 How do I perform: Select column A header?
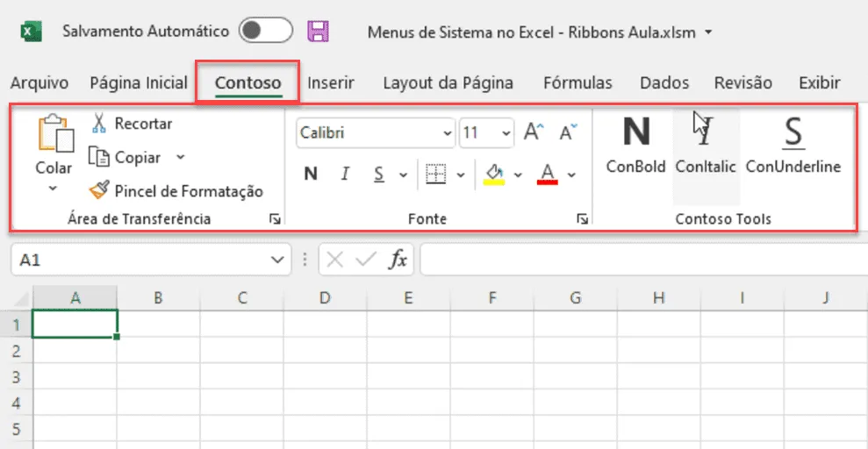[75, 298]
